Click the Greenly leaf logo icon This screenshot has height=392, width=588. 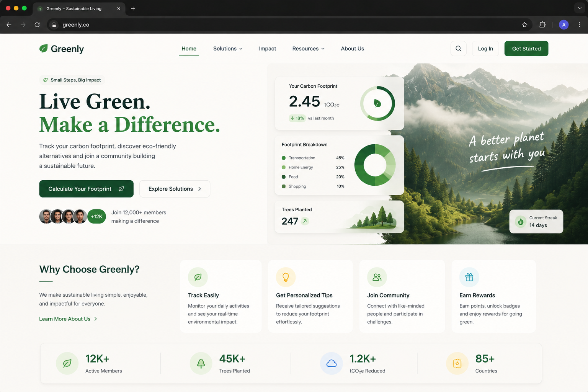point(44,49)
